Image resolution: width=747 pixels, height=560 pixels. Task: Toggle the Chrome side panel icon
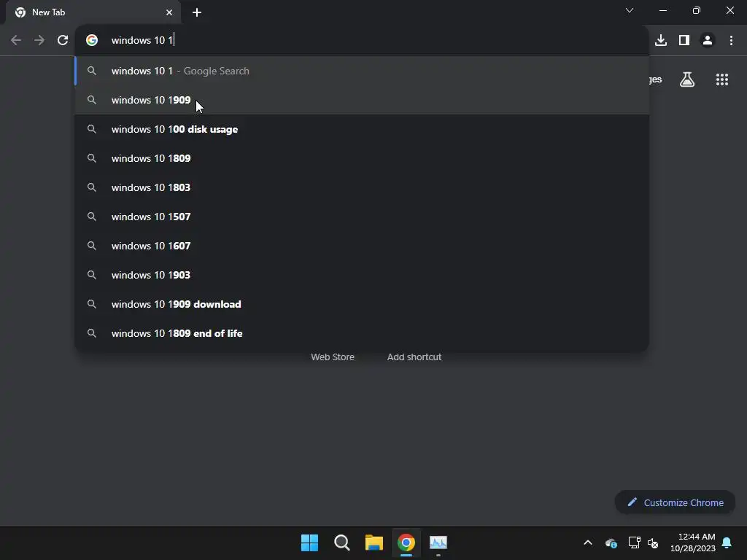pyautogui.click(x=684, y=41)
